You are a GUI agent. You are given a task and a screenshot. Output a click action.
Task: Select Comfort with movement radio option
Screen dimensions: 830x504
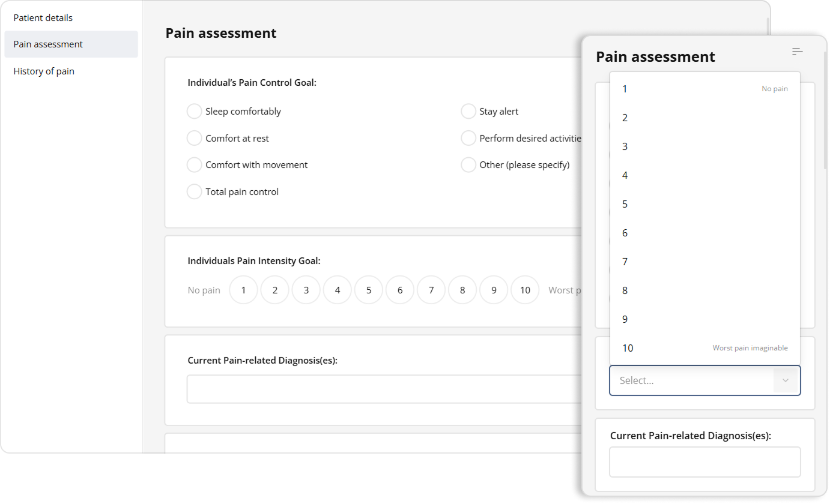(x=194, y=165)
